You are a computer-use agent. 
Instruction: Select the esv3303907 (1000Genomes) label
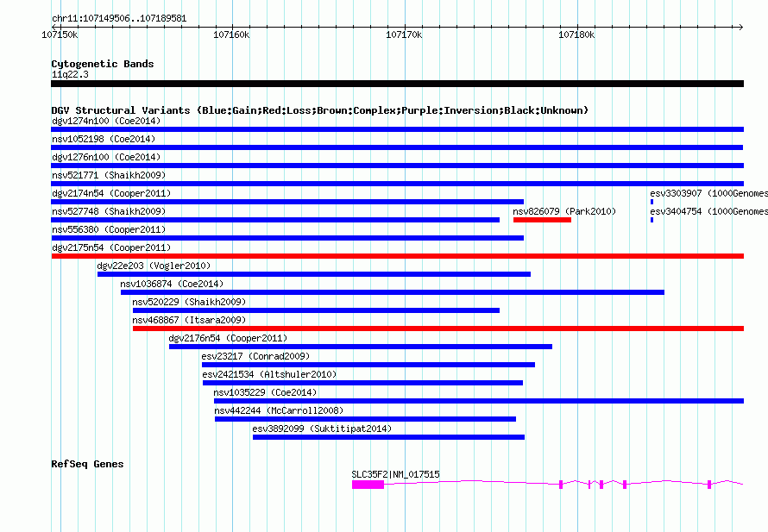click(x=708, y=193)
